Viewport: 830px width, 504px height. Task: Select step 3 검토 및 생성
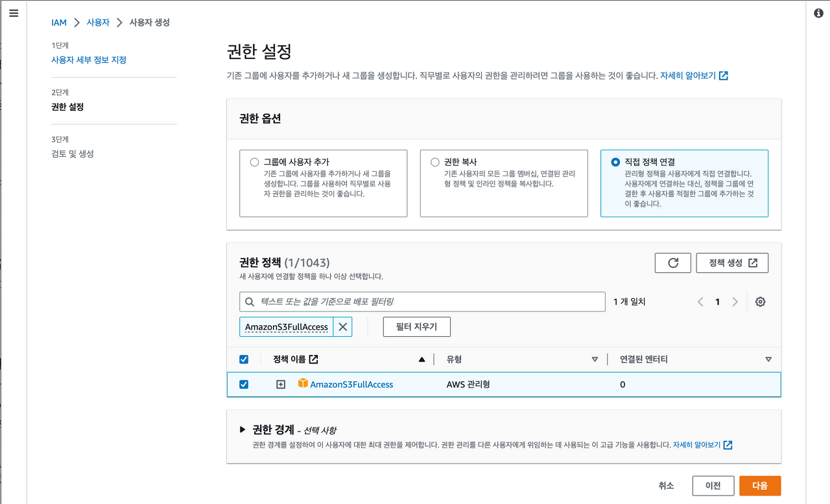[x=73, y=154]
